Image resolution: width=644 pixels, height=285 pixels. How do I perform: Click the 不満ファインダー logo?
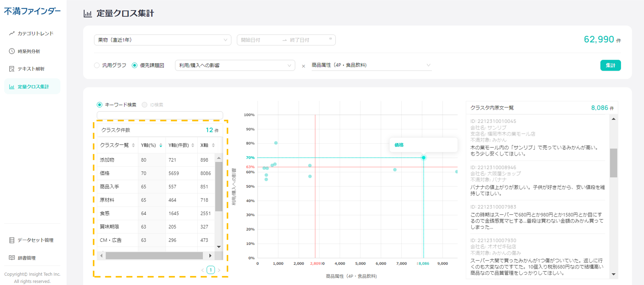[x=32, y=11]
